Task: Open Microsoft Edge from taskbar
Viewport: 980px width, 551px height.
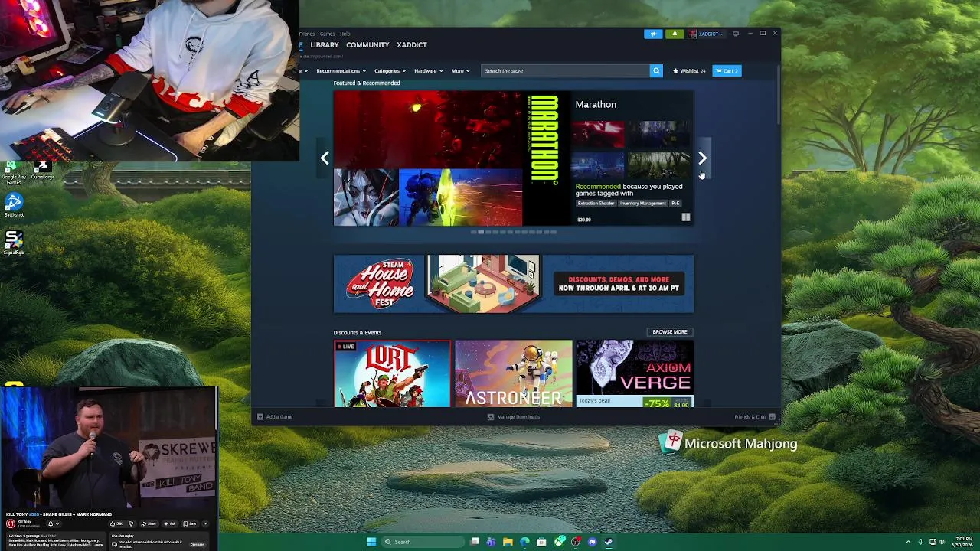Action: (x=524, y=542)
